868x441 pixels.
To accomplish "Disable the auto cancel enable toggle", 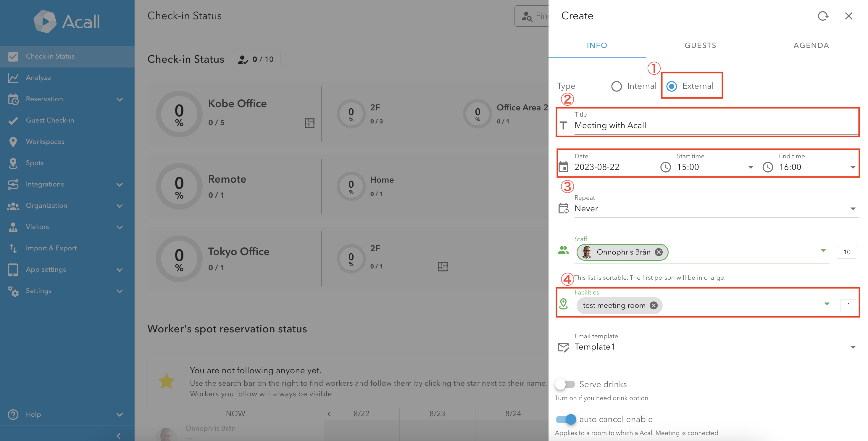I will click(x=566, y=419).
